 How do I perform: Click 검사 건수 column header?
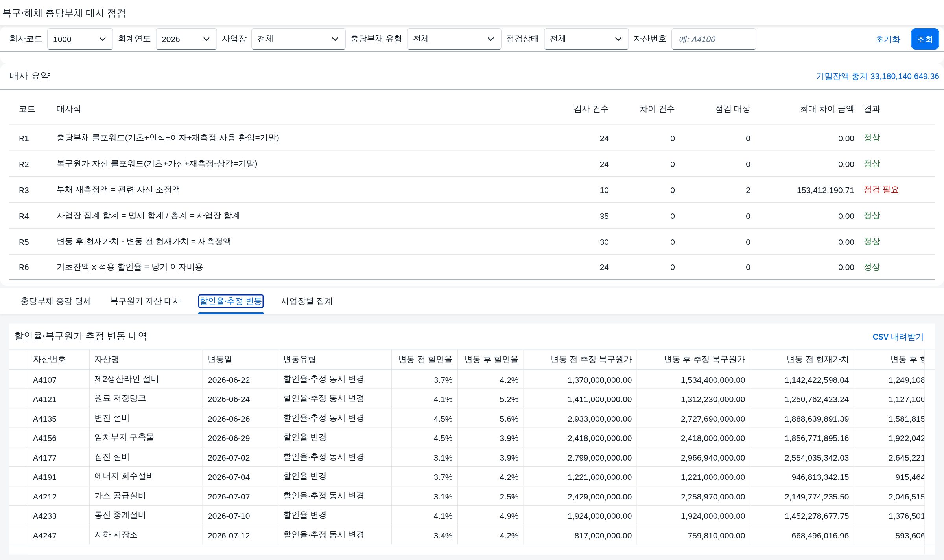(x=591, y=109)
